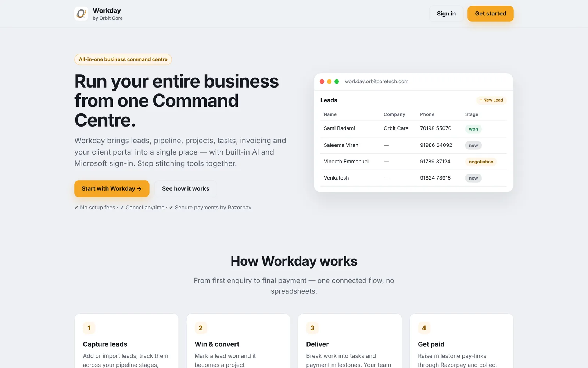
Task: Click the won stage badge
Action: 473,129
